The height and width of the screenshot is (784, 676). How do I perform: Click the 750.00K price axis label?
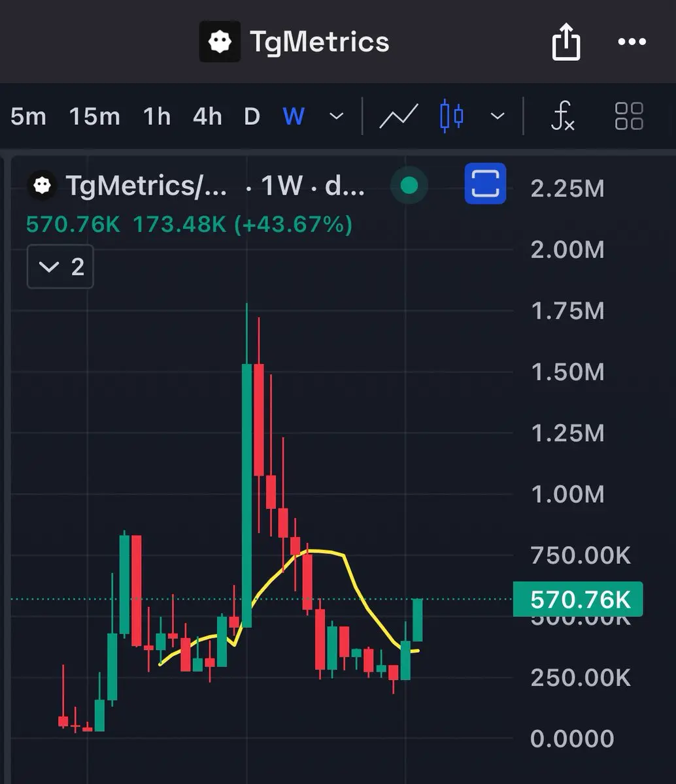click(x=581, y=556)
